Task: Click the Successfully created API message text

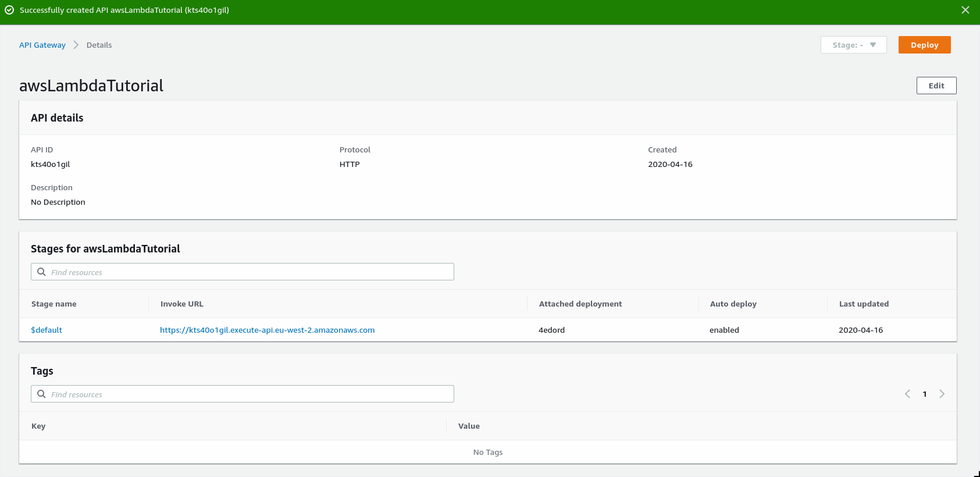Action: point(124,10)
